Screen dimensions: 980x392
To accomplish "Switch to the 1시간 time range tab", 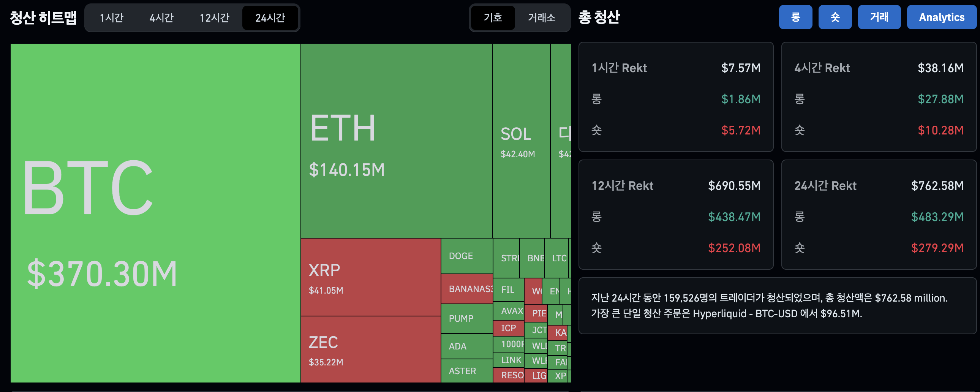I will click(x=111, y=17).
